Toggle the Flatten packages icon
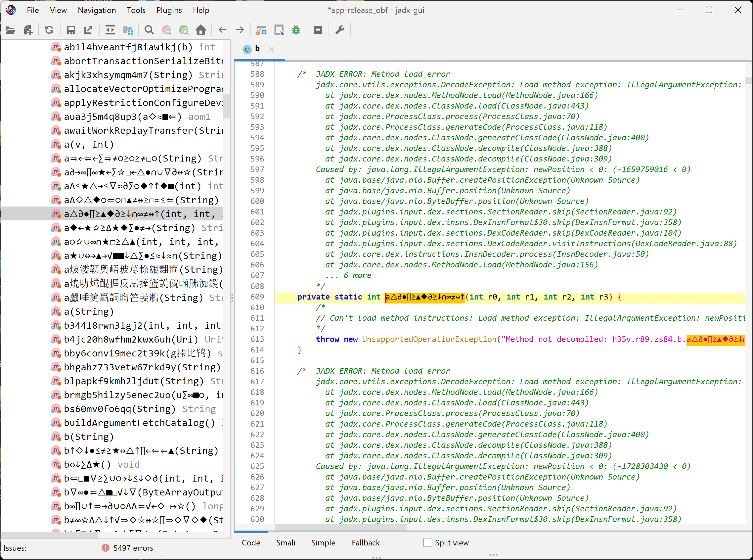The height and width of the screenshot is (560, 753). (x=128, y=30)
